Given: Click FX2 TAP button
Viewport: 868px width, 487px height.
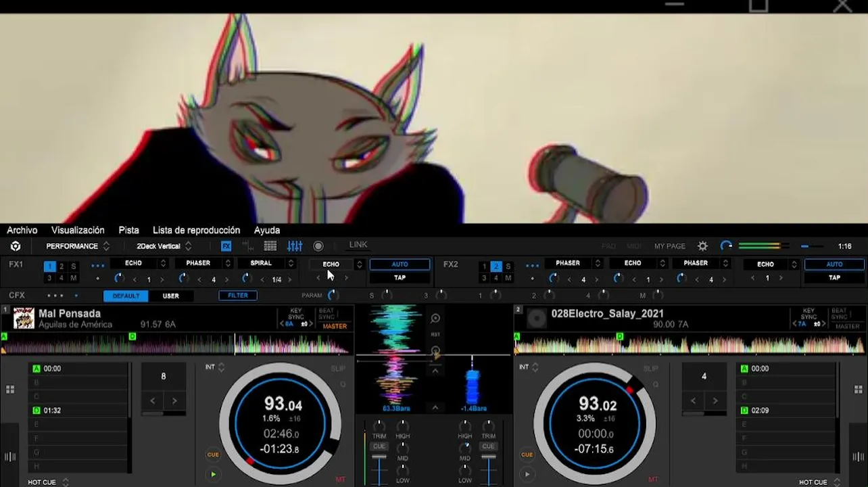Looking at the screenshot, I should pos(835,278).
